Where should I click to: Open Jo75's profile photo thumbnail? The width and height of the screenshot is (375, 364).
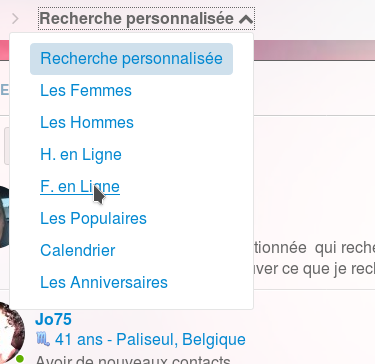pyautogui.click(x=11, y=332)
